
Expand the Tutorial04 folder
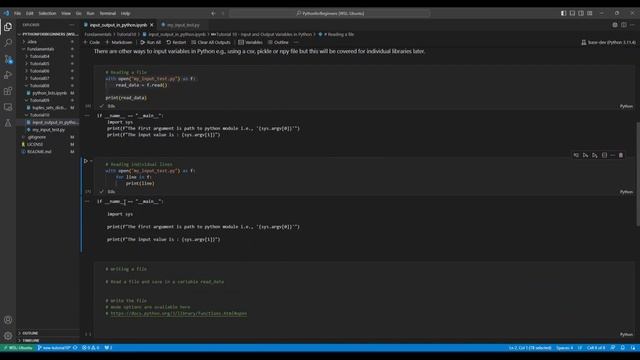coord(40,56)
